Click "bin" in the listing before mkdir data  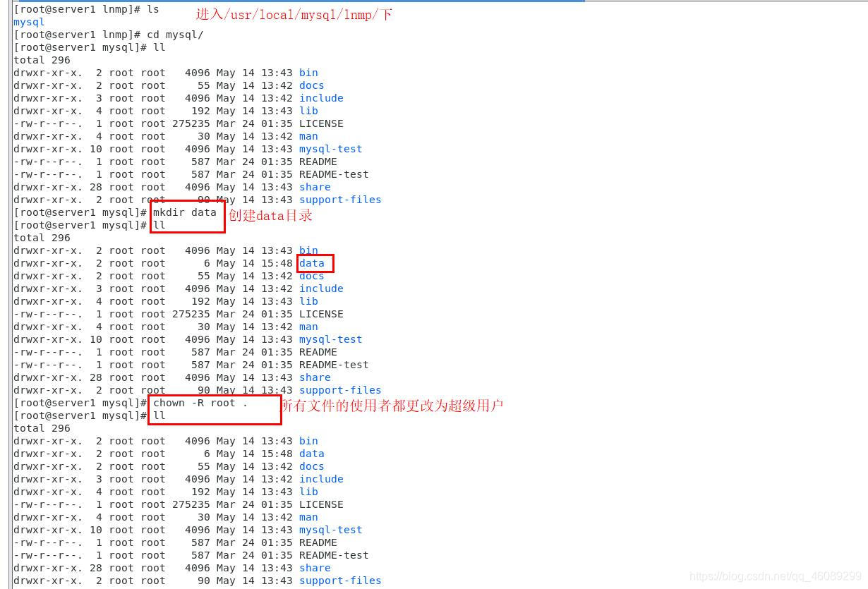[x=308, y=73]
